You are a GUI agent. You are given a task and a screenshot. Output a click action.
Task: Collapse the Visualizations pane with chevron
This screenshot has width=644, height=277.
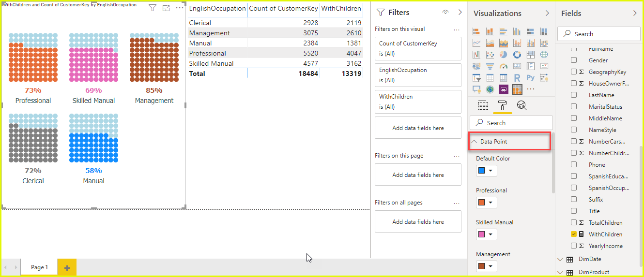[547, 14]
